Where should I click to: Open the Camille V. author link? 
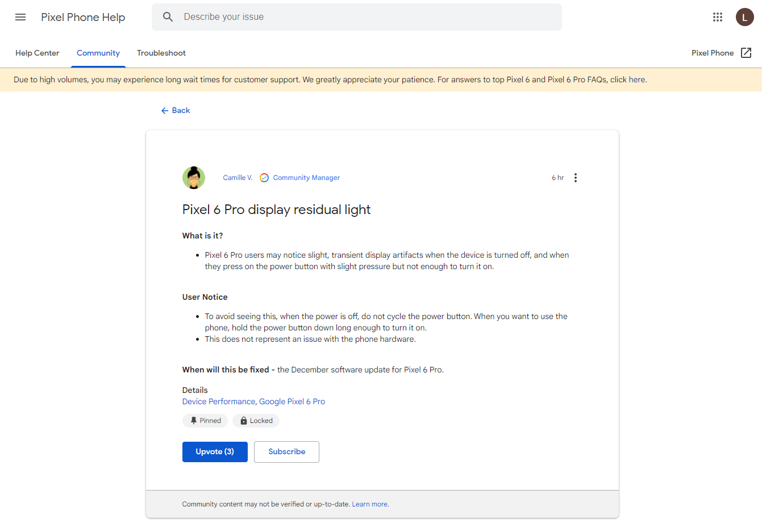(238, 178)
